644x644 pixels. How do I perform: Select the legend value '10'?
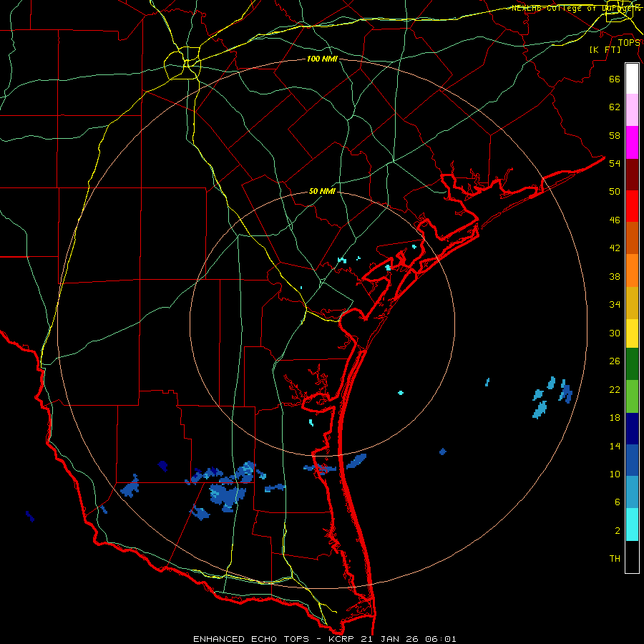point(615,474)
